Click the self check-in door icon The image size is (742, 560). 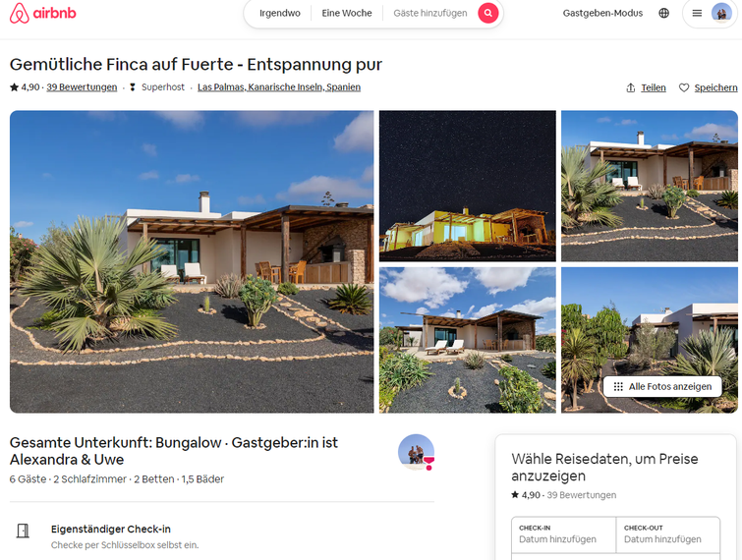coord(23,531)
